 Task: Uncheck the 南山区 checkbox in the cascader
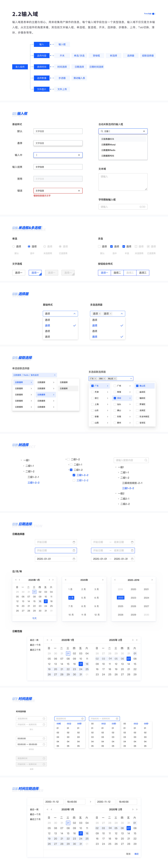[x=137, y=386]
